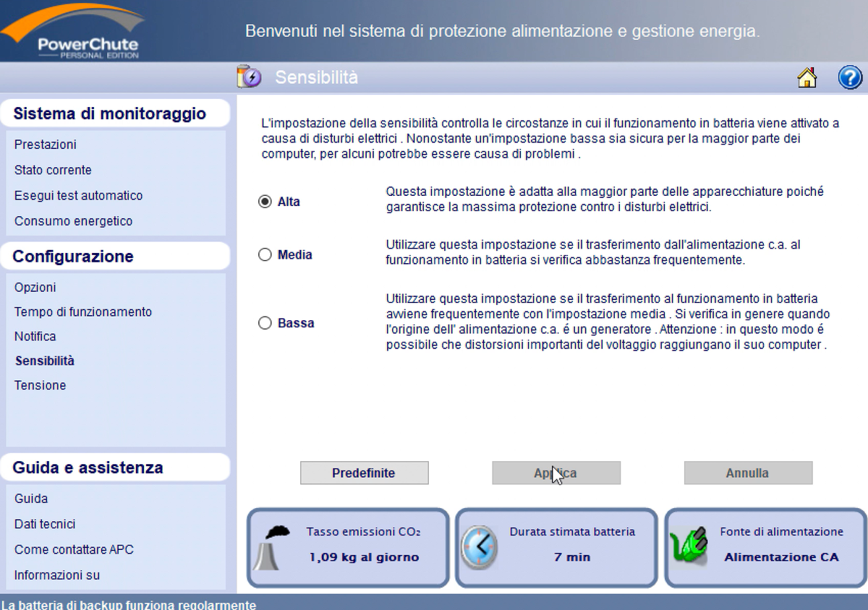Click the Home house icon
Screen dimensions: 868x610
click(x=807, y=77)
